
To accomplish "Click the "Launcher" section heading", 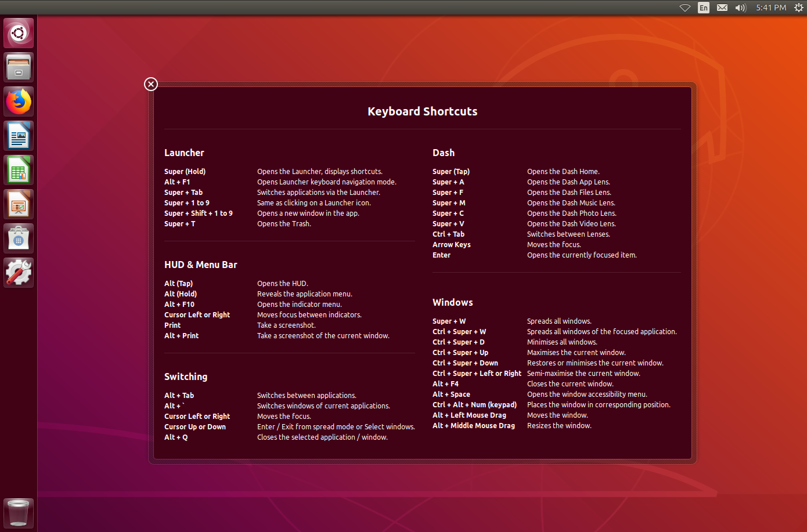I will point(184,153).
